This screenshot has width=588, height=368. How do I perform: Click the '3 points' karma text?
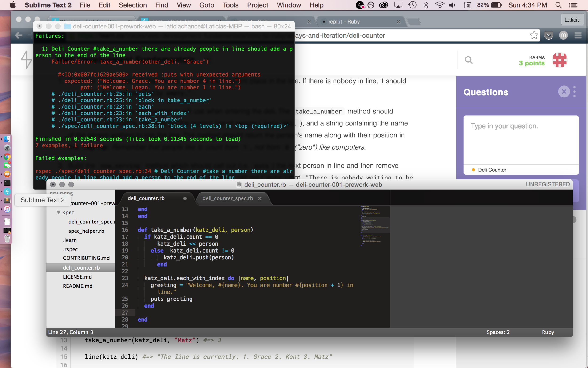pos(532,63)
